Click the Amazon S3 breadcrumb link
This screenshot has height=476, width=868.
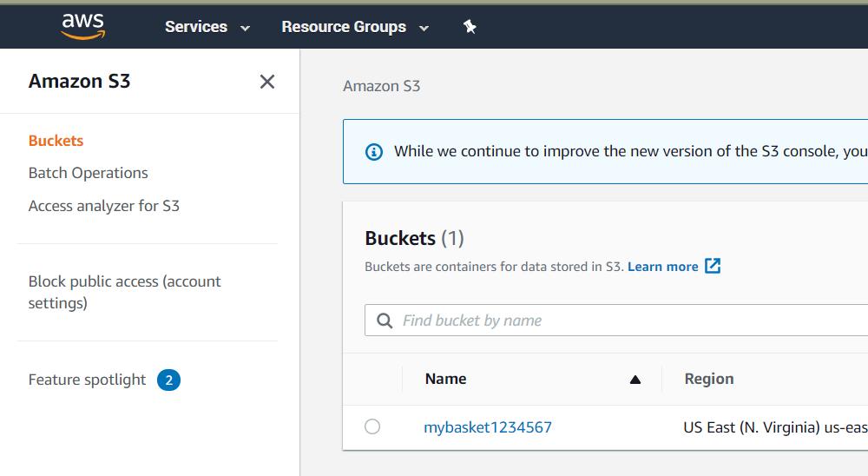coord(381,86)
